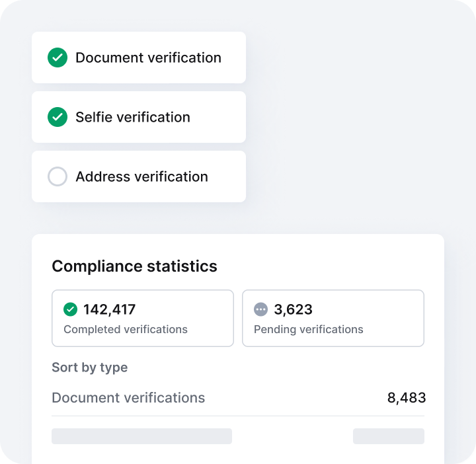The width and height of the screenshot is (476, 464).
Task: Click the 'Completed verifications' caption text
Action: coord(126,329)
